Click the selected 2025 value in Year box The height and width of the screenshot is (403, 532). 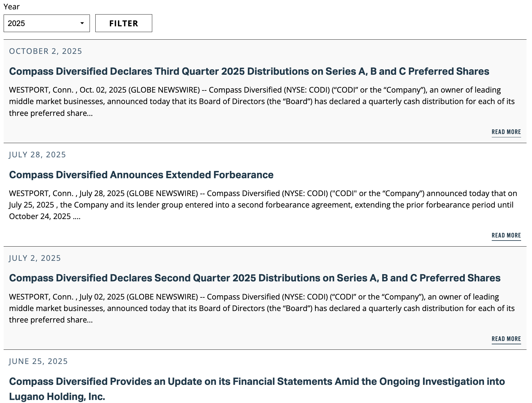pos(16,23)
